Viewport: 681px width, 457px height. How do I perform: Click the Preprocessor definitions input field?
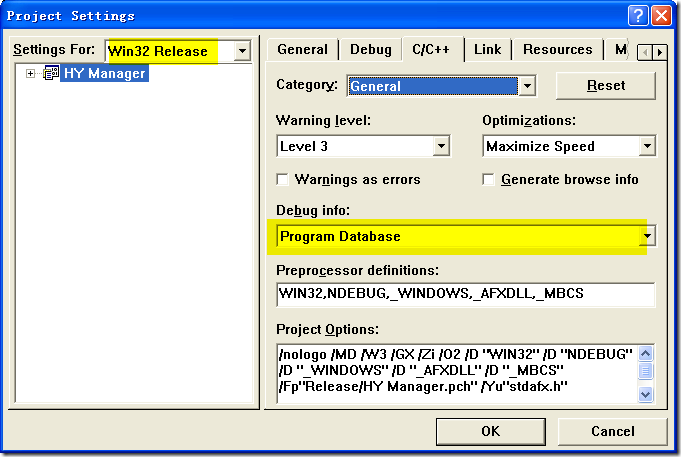coord(466,294)
